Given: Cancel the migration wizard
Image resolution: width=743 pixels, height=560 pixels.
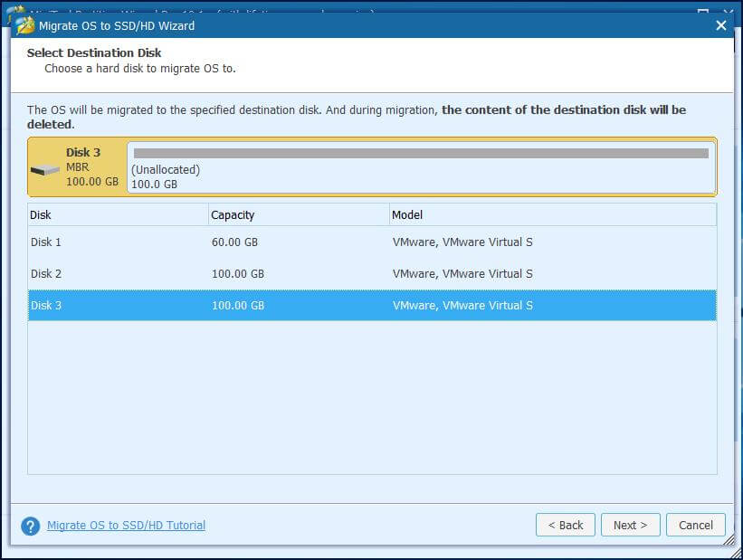Looking at the screenshot, I should (x=695, y=524).
